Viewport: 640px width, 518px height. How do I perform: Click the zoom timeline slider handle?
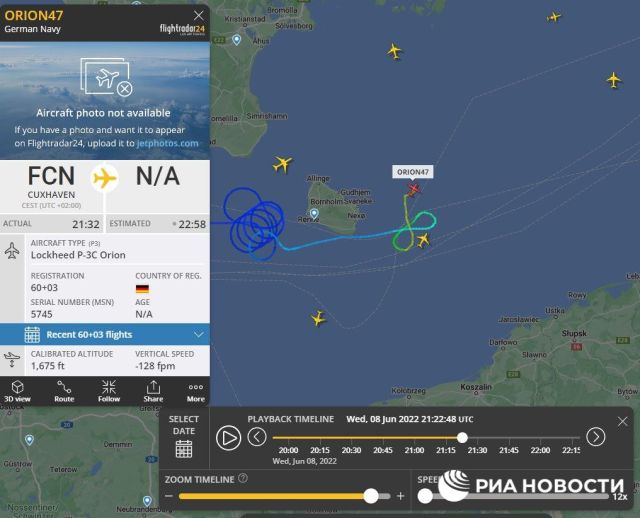[371, 496]
